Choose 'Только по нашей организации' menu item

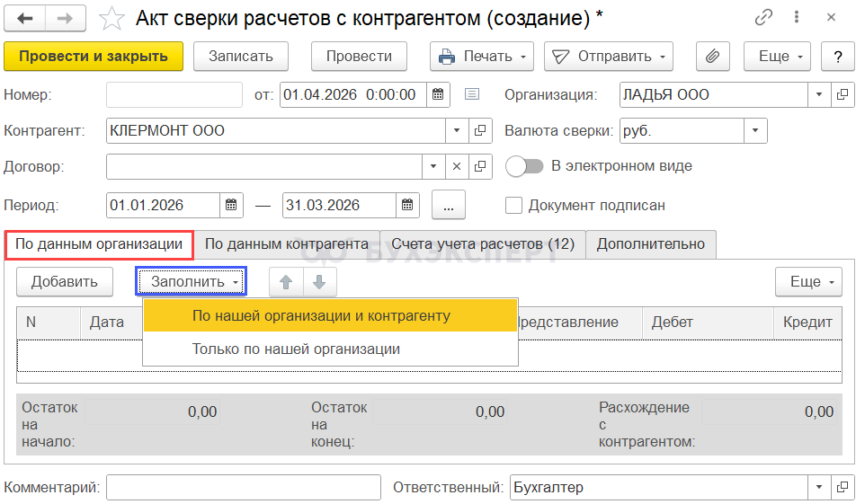click(296, 349)
